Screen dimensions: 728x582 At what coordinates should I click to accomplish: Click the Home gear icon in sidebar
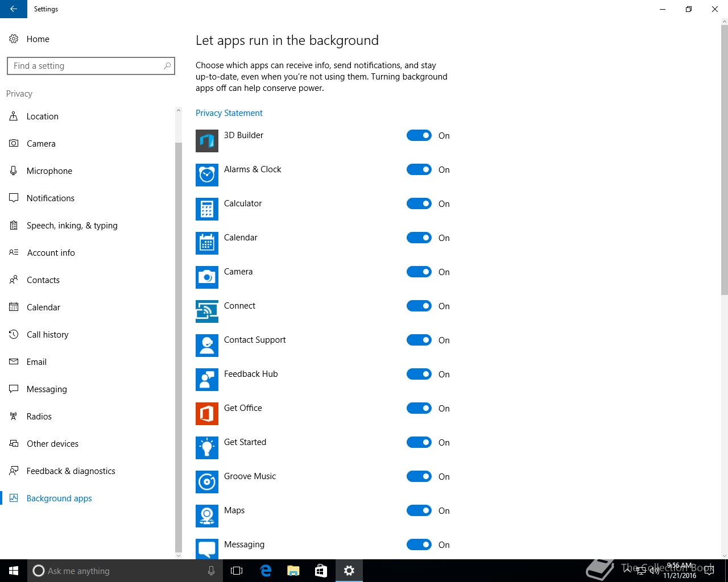[x=14, y=39]
